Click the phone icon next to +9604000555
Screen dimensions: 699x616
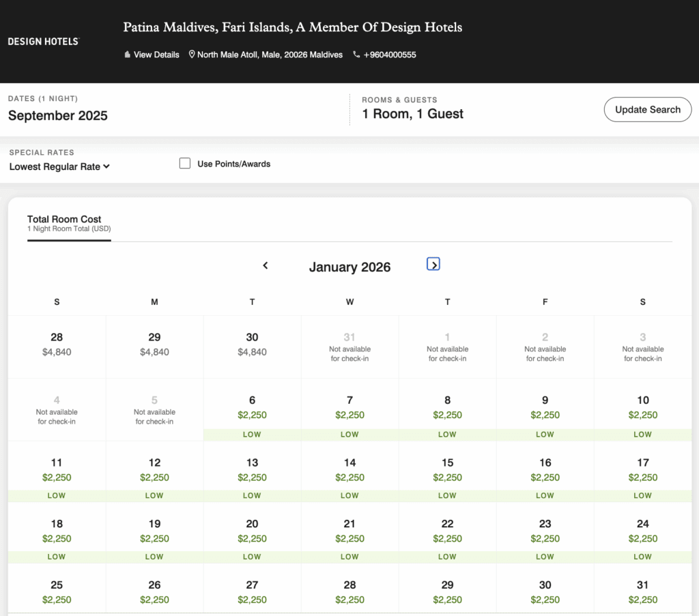point(356,55)
